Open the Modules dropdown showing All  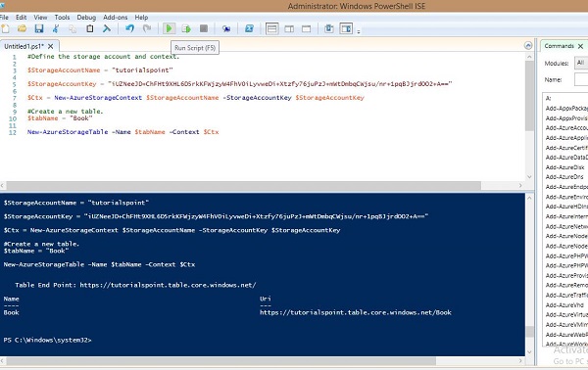(x=581, y=63)
